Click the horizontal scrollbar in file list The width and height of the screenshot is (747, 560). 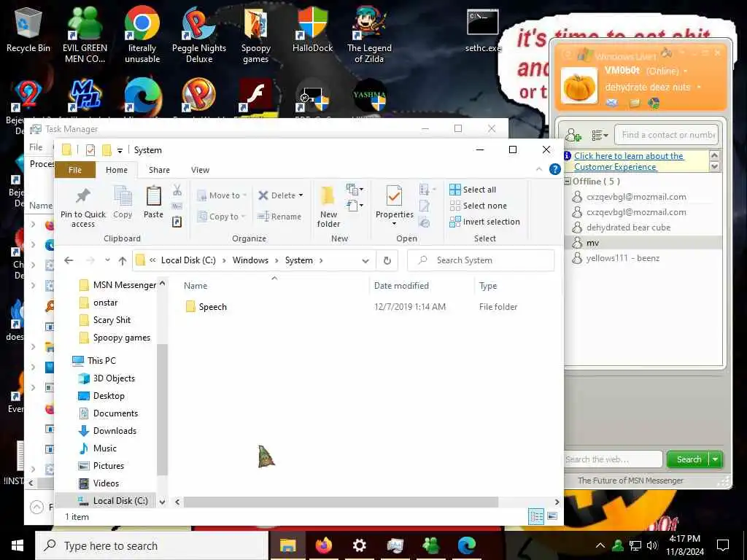341,502
